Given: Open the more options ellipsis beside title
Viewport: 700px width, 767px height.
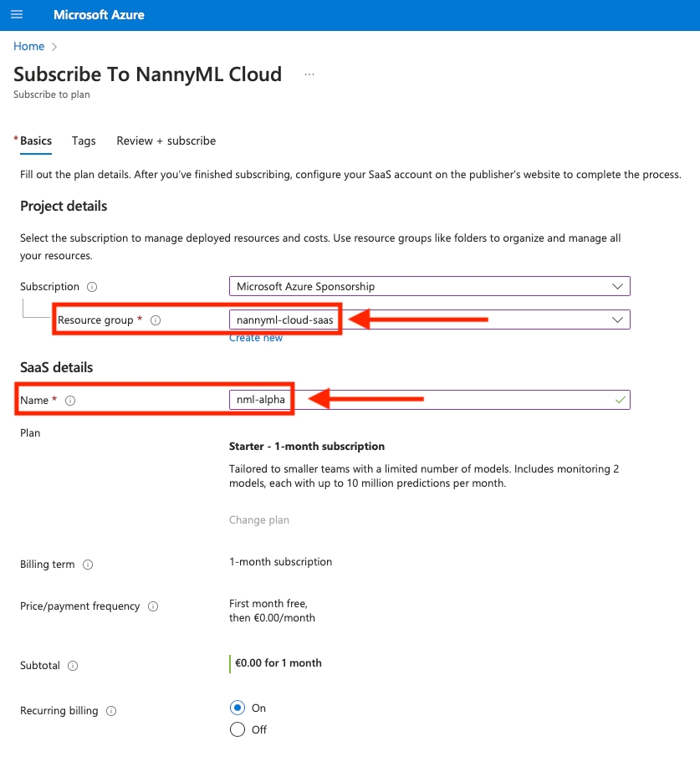Looking at the screenshot, I should 309,74.
